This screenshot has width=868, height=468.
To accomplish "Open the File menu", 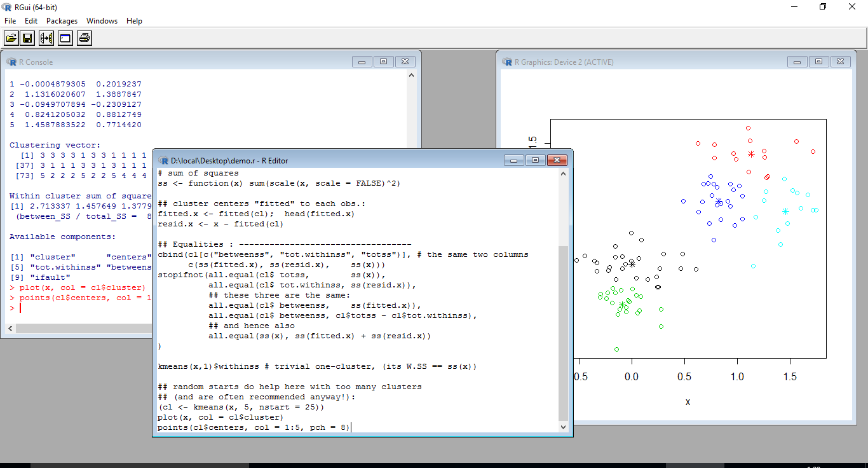I will [x=10, y=21].
